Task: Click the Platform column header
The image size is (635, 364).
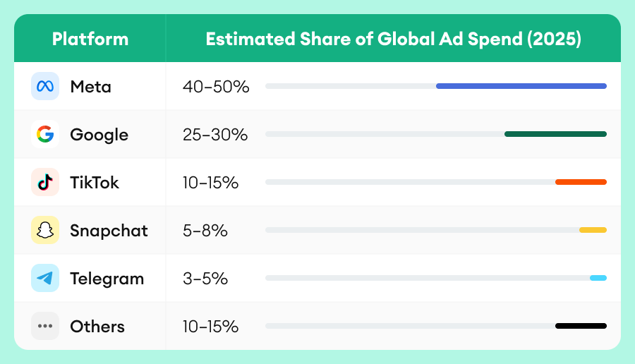Action: (90, 39)
